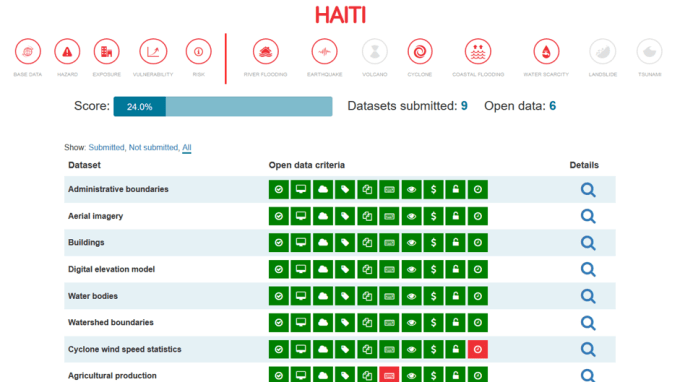Image resolution: width=680 pixels, height=382 pixels.
Task: Click monitor criterion in Aerial imagery row
Action: [301, 216]
